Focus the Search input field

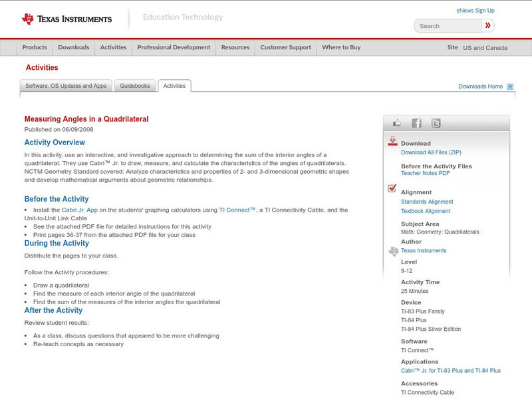pyautogui.click(x=448, y=26)
